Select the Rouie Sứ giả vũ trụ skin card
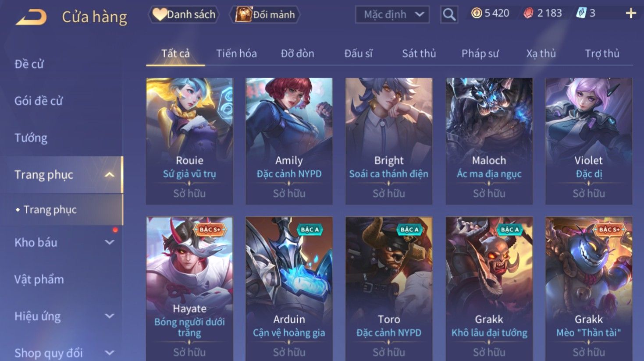The width and height of the screenshot is (644, 361). pos(189,141)
